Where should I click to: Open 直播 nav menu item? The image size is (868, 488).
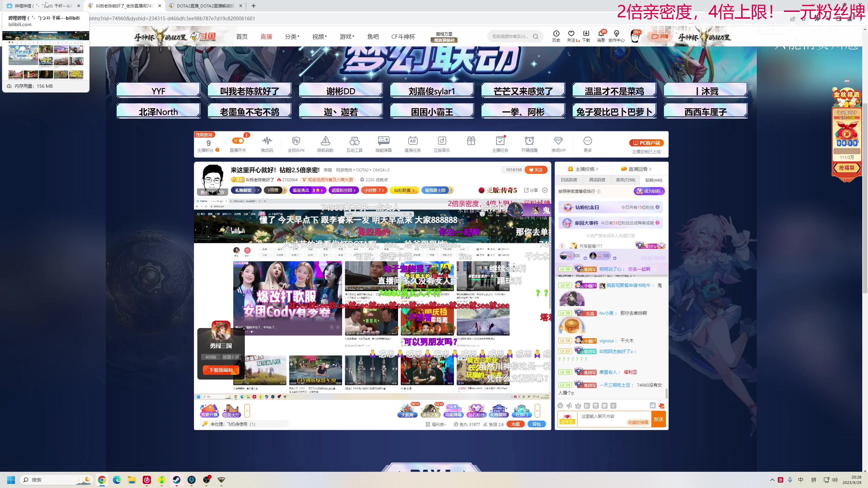click(266, 37)
